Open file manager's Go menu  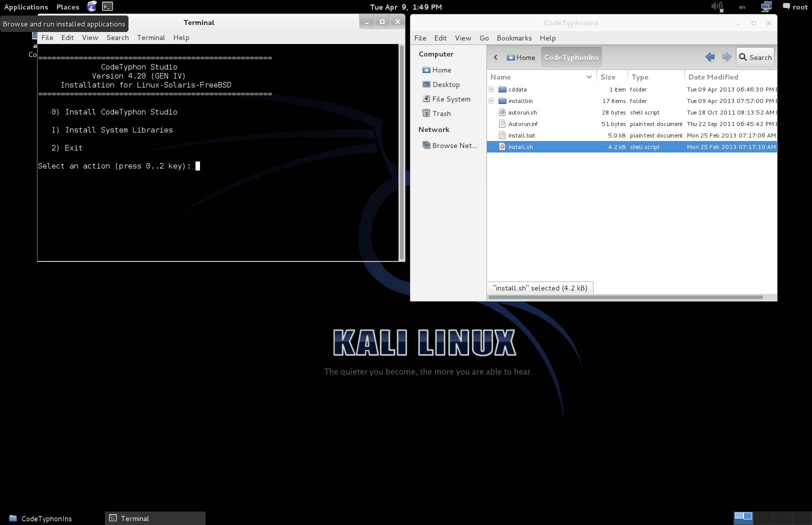tap(484, 38)
